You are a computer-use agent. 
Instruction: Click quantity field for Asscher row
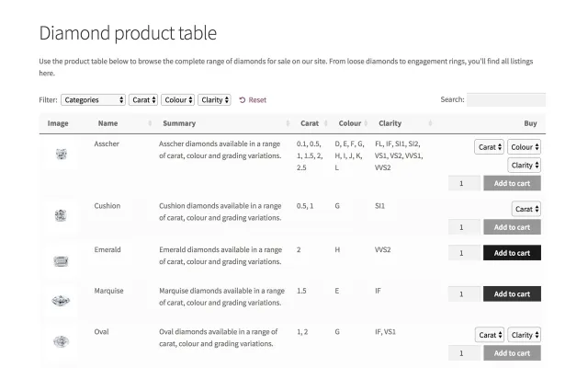coord(464,183)
